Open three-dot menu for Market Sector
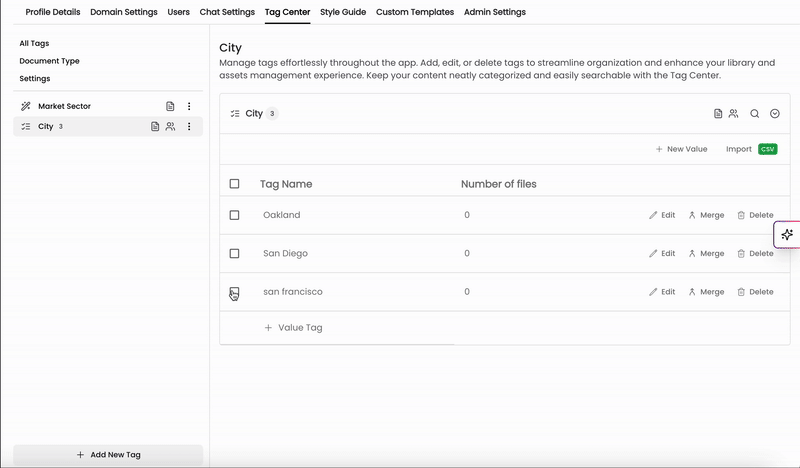Viewport: 800px width, 468px height. coord(189,106)
